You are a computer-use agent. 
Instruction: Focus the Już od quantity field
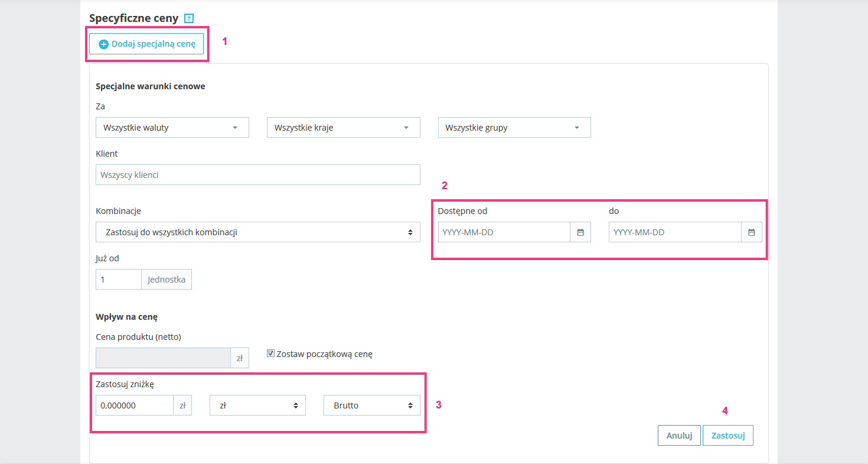tap(118, 280)
